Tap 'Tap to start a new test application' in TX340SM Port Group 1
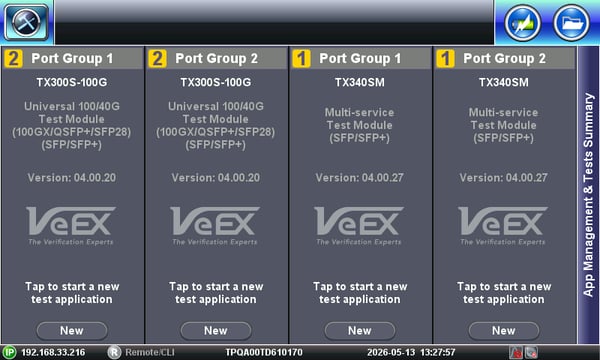Viewport: 600px width, 360px height. click(x=360, y=293)
